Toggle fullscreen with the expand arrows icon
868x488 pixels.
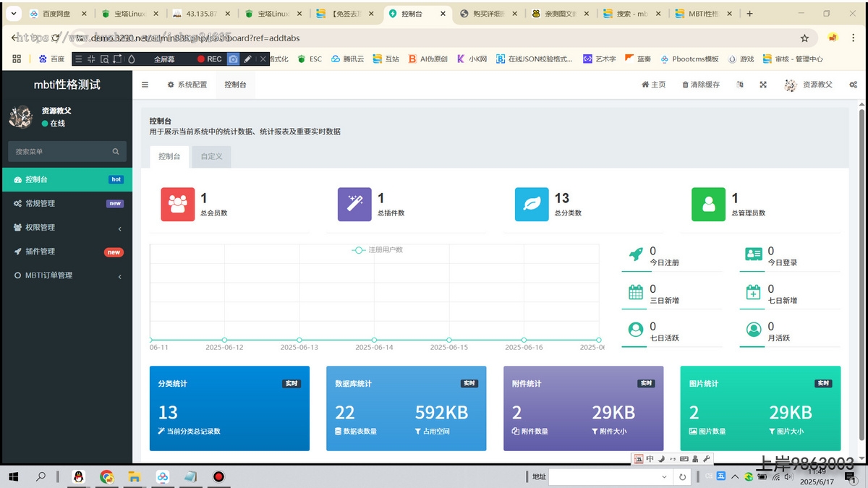[762, 85]
